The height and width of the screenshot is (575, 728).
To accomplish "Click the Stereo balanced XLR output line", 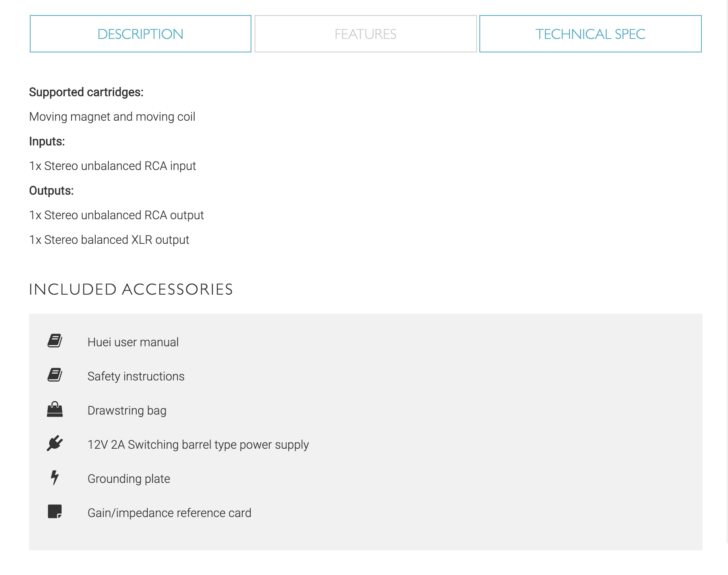I will (109, 240).
